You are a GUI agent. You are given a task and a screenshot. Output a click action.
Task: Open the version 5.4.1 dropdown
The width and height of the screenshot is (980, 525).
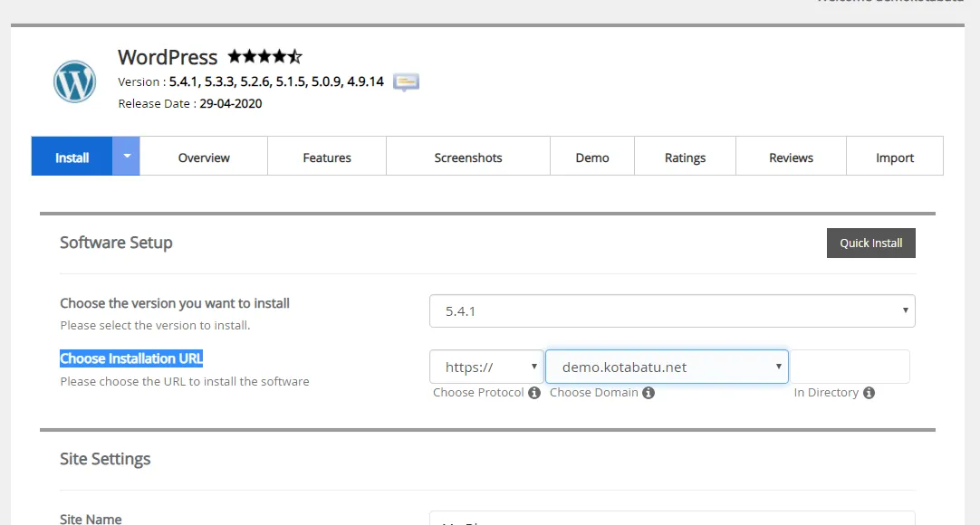click(672, 310)
